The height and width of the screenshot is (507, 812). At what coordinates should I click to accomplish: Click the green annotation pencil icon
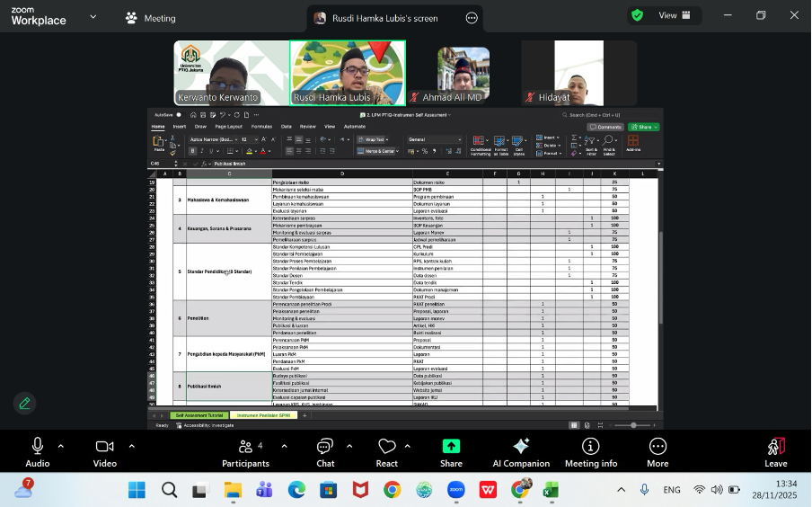pyautogui.click(x=25, y=403)
